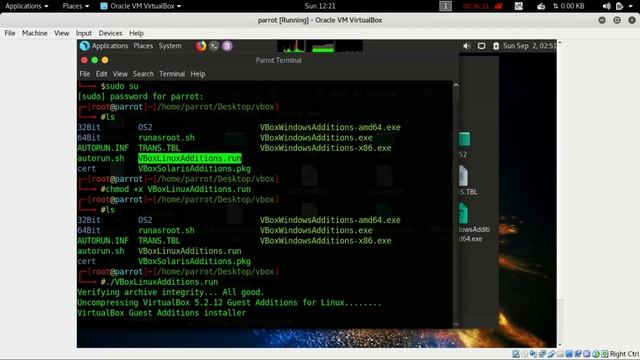Image resolution: width=640 pixels, height=360 pixels.
Task: Click 'VBoxSolarisAdditions.pkg' in first ls listing
Action: click(x=194, y=169)
